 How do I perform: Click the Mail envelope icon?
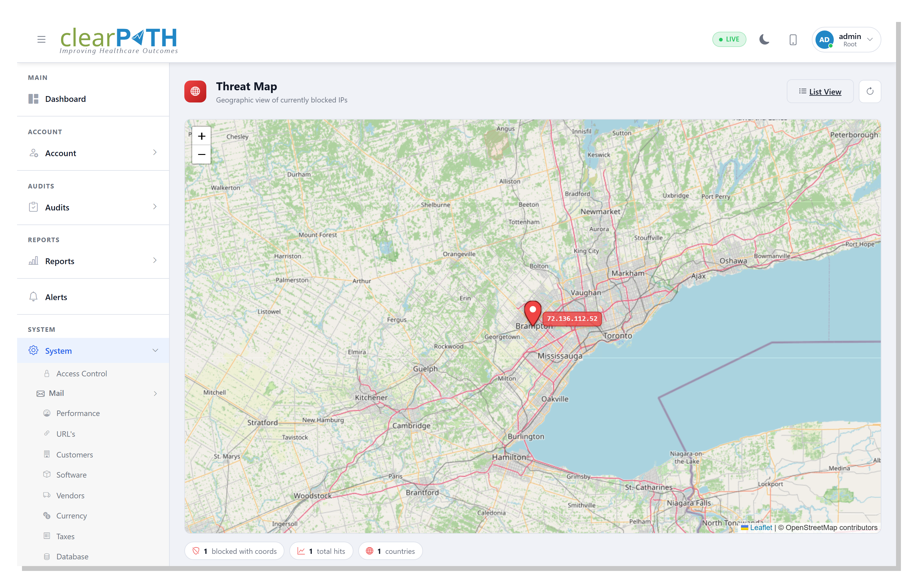click(41, 394)
